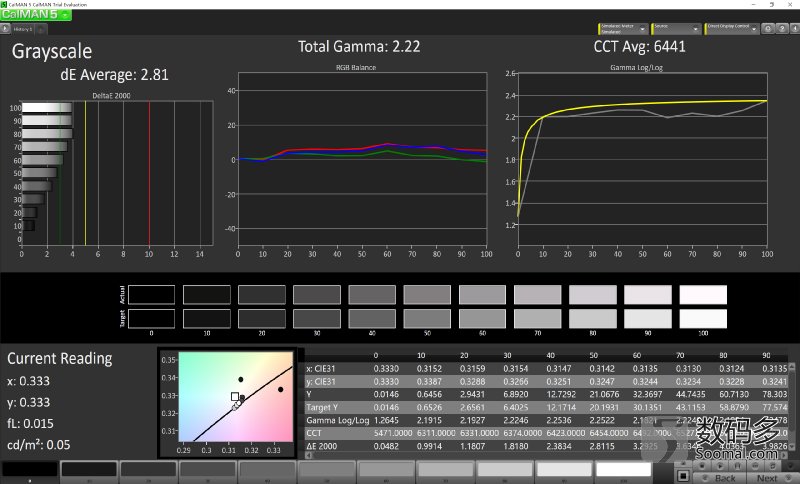Add a new history tab with plus

(x=41, y=29)
